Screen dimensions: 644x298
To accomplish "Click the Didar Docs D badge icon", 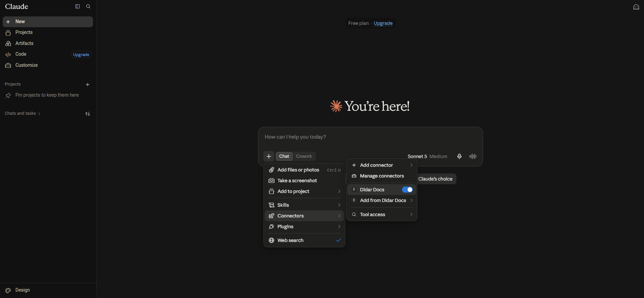I will click(x=354, y=190).
